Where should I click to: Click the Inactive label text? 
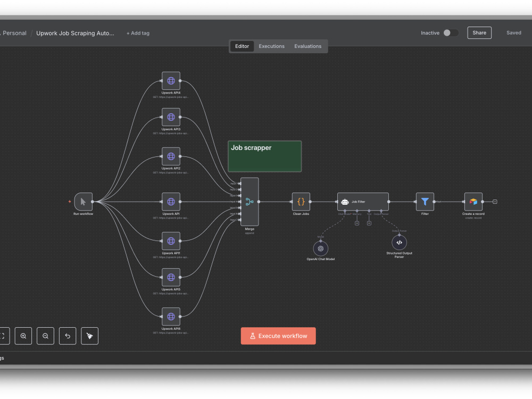coord(430,33)
